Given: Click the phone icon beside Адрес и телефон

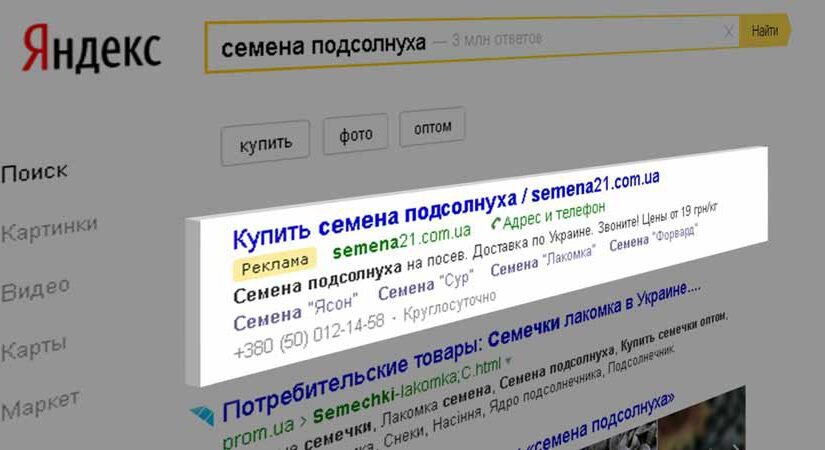Looking at the screenshot, I should pyautogui.click(x=495, y=224).
